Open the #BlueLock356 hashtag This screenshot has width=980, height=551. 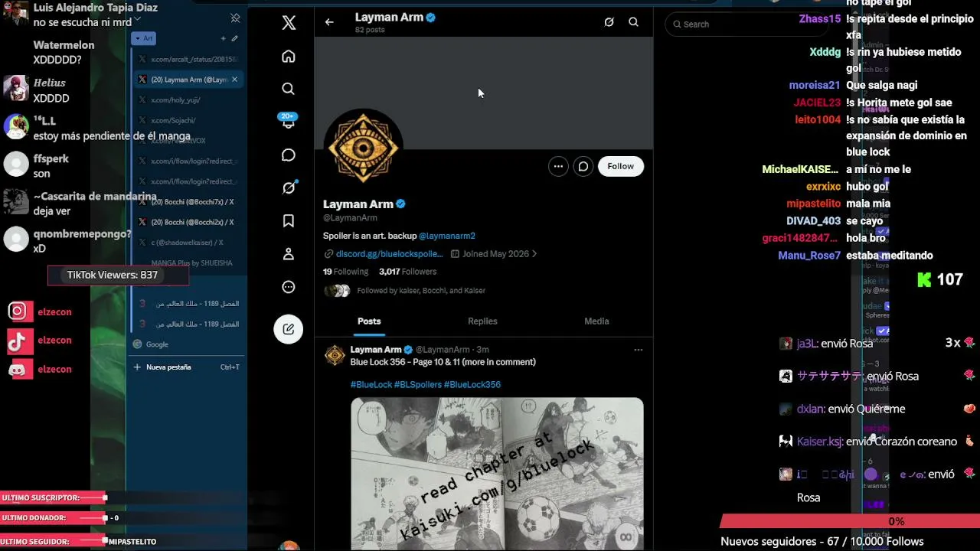(472, 385)
